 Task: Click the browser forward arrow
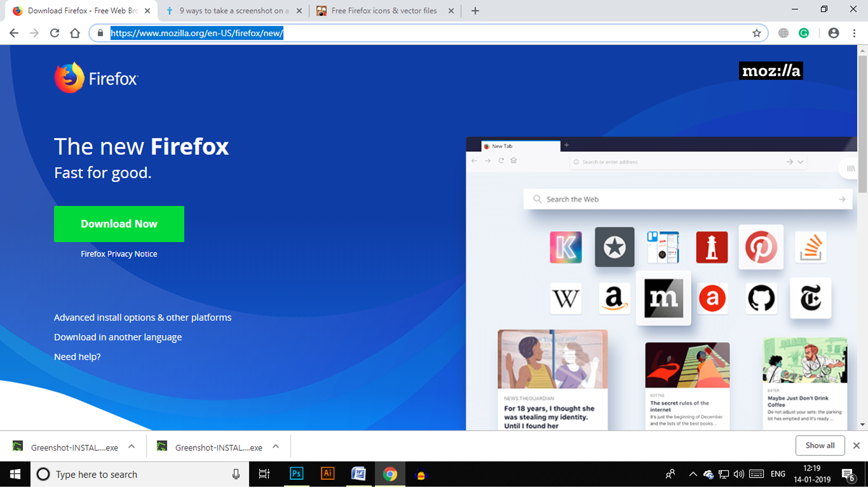tap(34, 33)
